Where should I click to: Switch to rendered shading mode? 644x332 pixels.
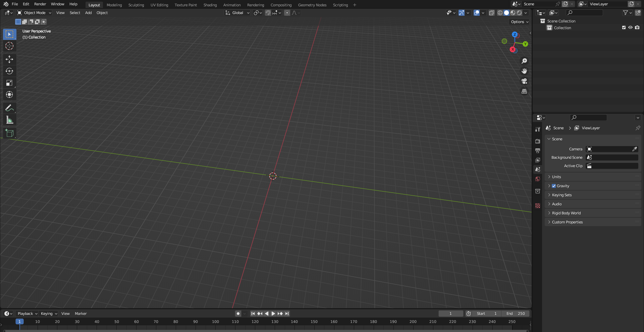519,13
